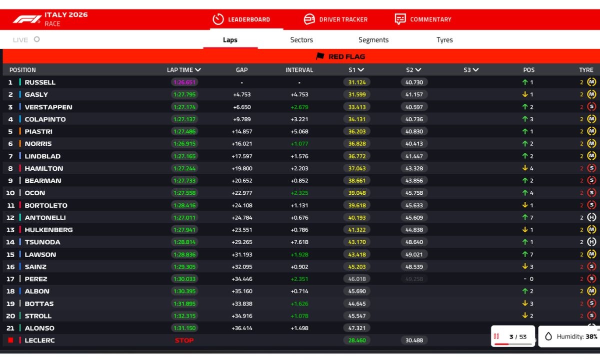Expand the S2 sector column dropdown

click(x=418, y=70)
